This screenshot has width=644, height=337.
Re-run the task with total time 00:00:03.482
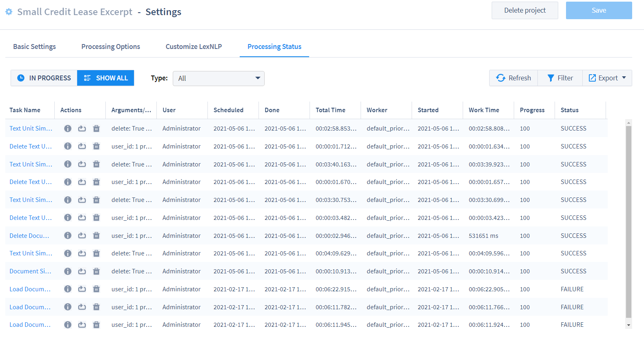pos(82,217)
